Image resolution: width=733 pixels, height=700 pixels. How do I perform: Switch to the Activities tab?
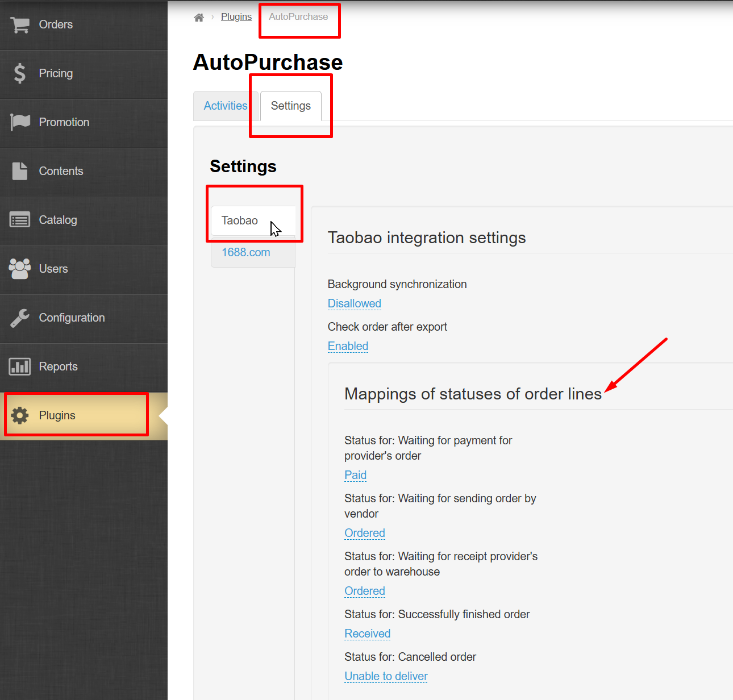tap(226, 106)
